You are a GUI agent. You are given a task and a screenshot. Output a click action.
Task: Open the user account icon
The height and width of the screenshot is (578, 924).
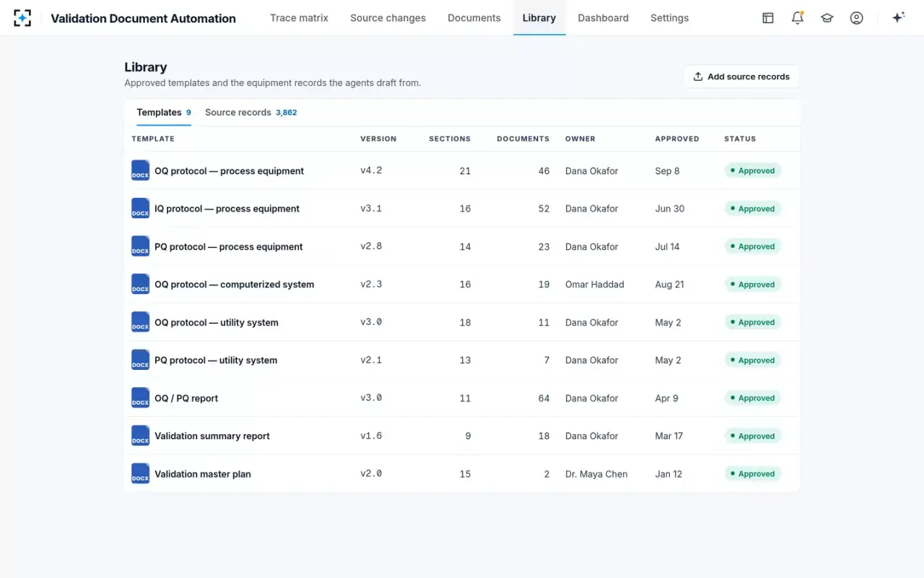[x=856, y=18]
